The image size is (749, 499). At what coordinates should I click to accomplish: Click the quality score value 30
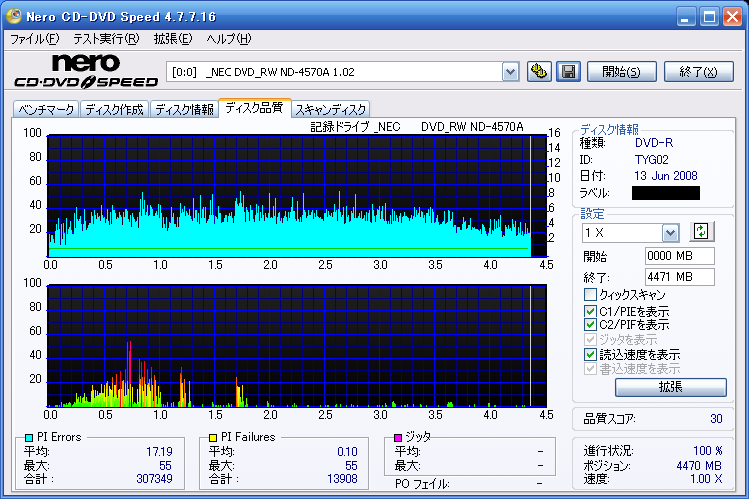pos(716,419)
